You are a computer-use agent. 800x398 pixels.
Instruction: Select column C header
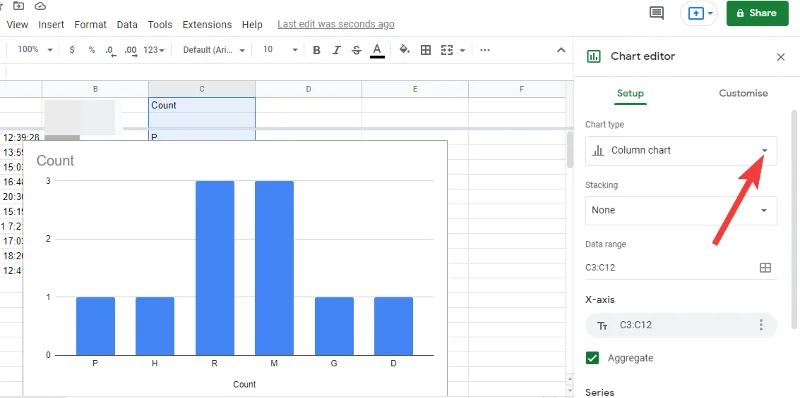(x=202, y=89)
